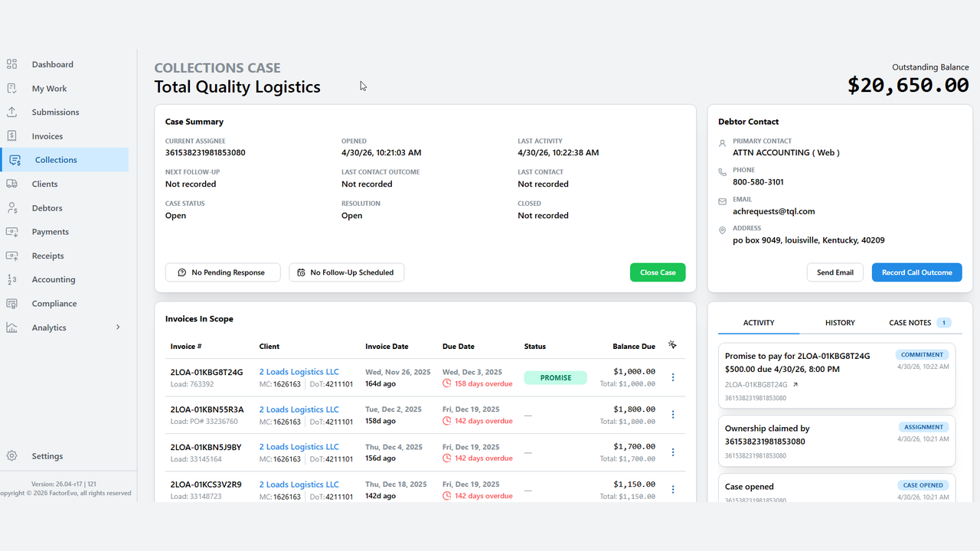Sort by Due Date column header
The image size is (980, 551).
click(459, 347)
